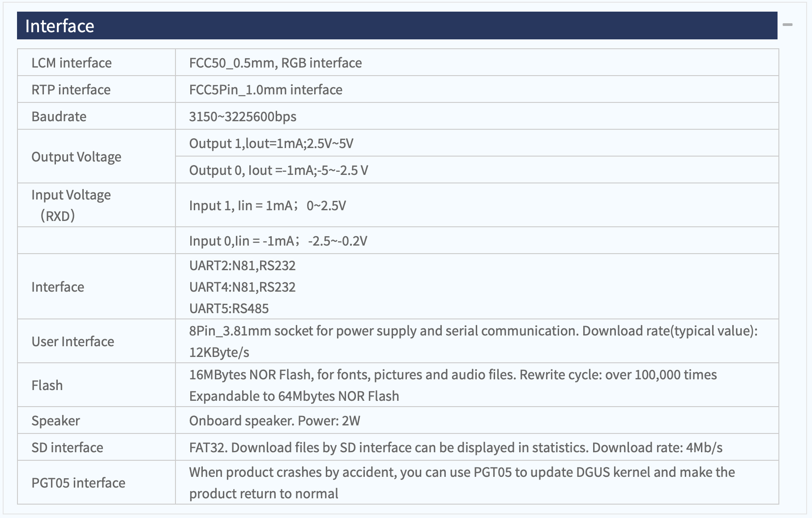The height and width of the screenshot is (518, 812).
Task: Select the Output Voltage label cell
Action: [96, 157]
